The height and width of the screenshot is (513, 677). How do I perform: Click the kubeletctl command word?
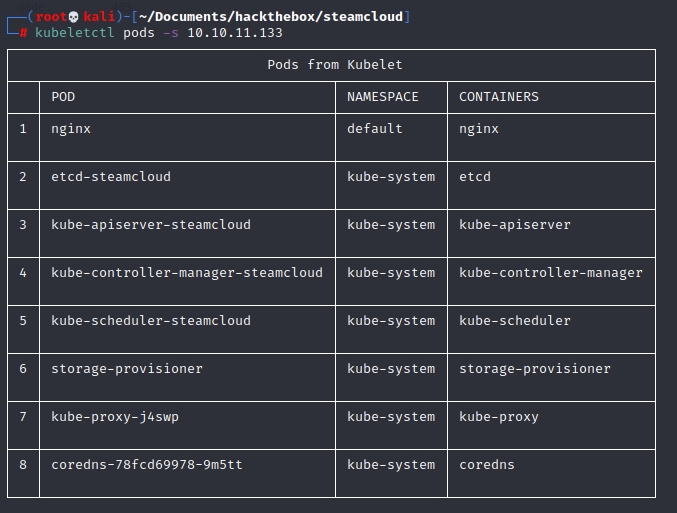[75, 33]
